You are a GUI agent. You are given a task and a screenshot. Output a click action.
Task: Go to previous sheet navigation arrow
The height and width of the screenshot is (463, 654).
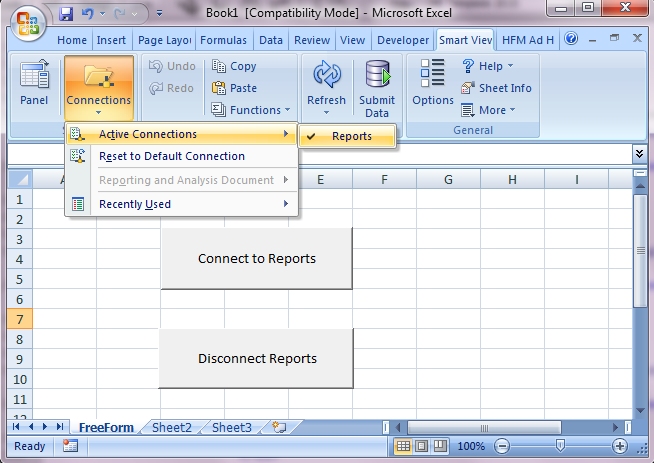31,427
